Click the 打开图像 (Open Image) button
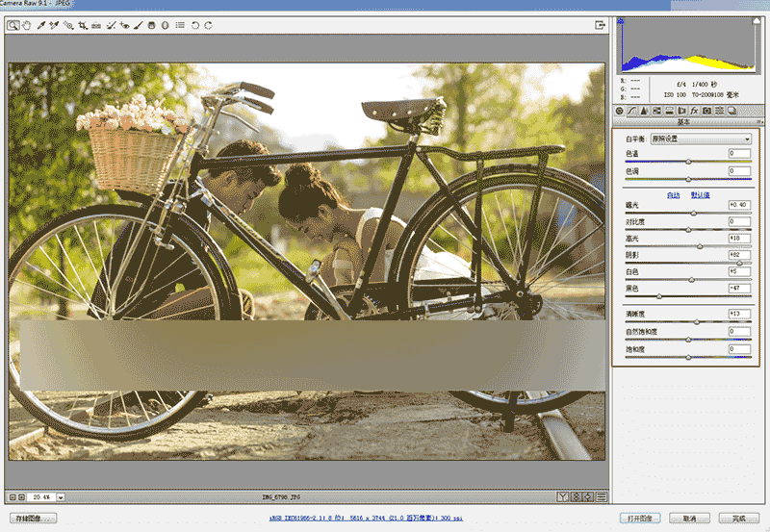770x532 pixels. coord(640,519)
